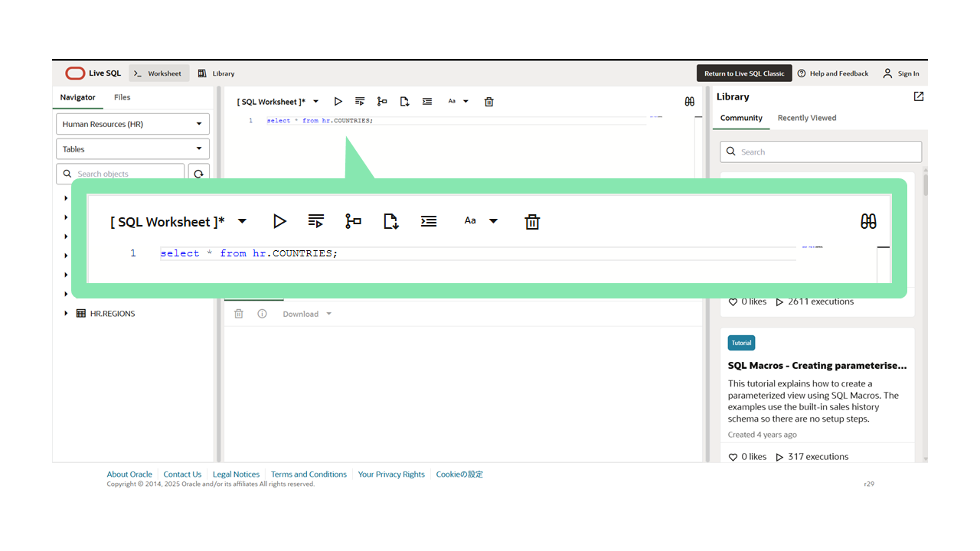The height and width of the screenshot is (551, 980).
Task: Click the Help and Feedback question mark icon
Action: (x=802, y=73)
